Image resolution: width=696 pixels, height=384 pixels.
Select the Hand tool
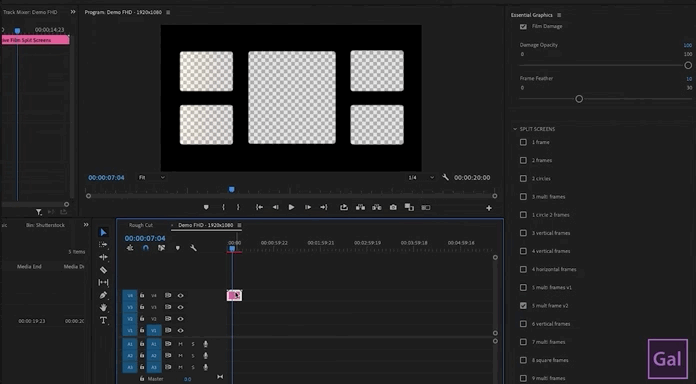click(103, 307)
